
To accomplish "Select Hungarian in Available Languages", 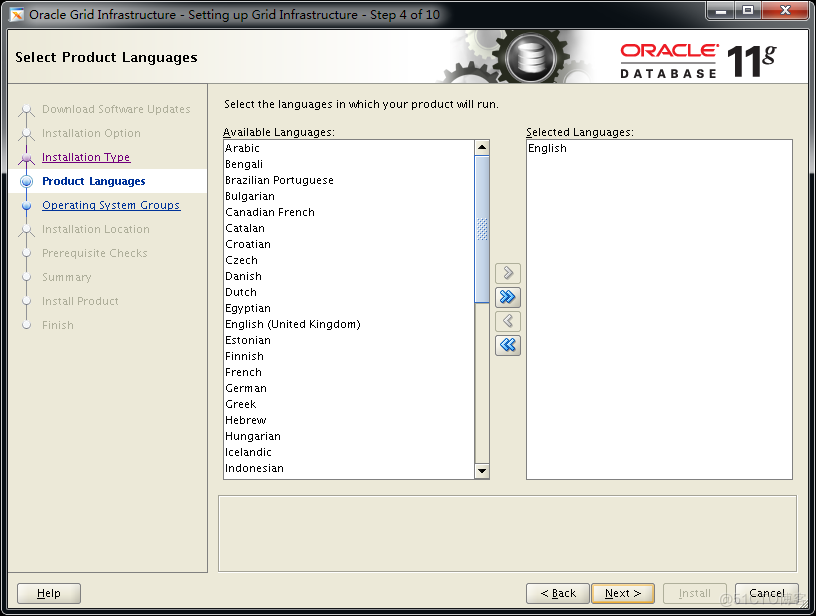I will click(x=349, y=436).
